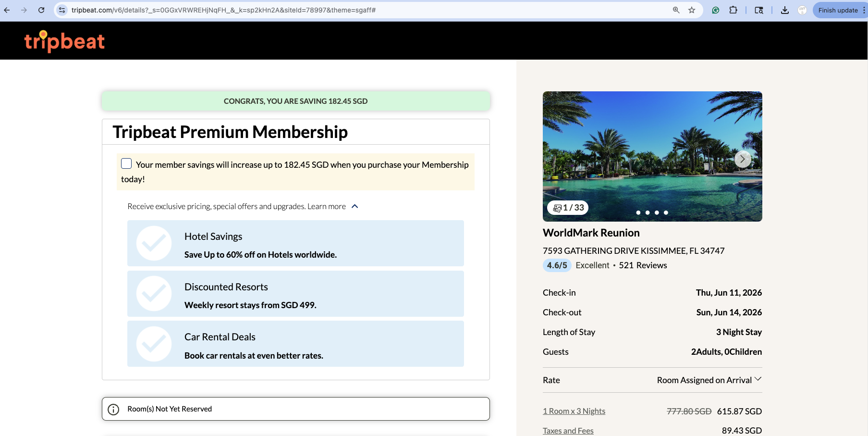Image resolution: width=868 pixels, height=436 pixels.
Task: Click the 4.6/5 rating badge
Action: [557, 265]
